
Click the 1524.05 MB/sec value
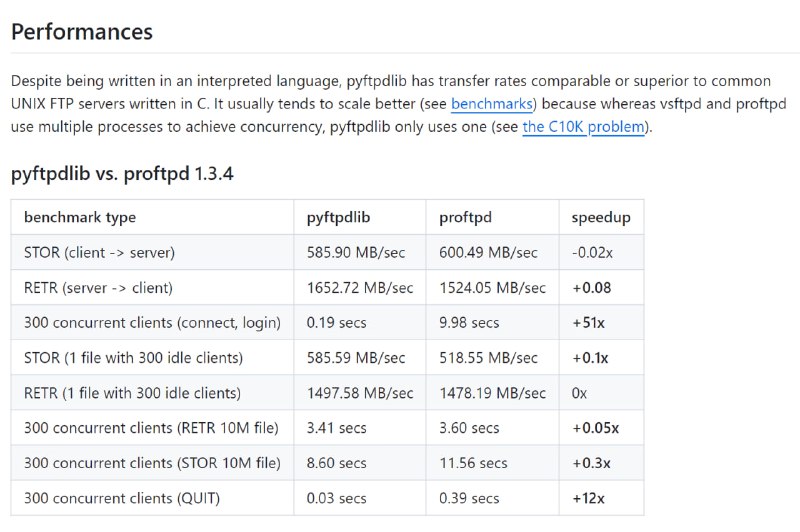click(x=492, y=288)
